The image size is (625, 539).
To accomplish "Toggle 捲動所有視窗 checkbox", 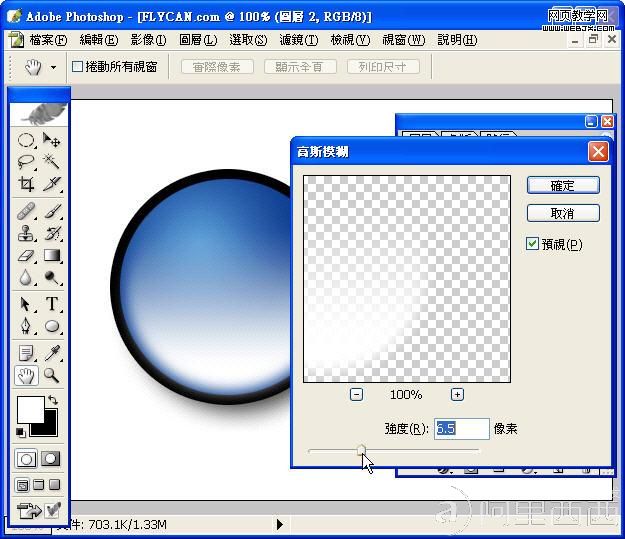I will 77,67.
